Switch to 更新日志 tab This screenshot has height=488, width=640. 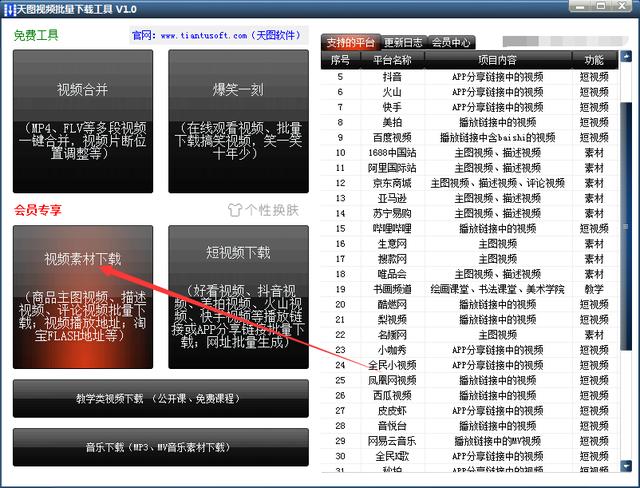click(x=403, y=42)
